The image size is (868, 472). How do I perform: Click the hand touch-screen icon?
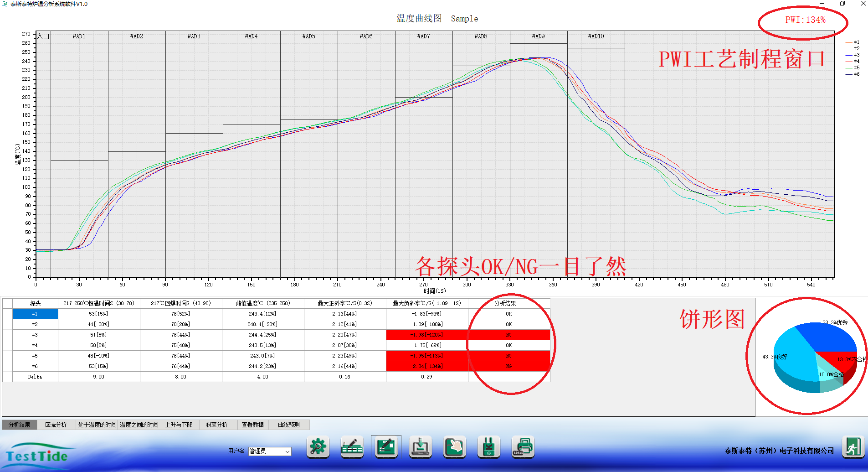click(x=454, y=447)
